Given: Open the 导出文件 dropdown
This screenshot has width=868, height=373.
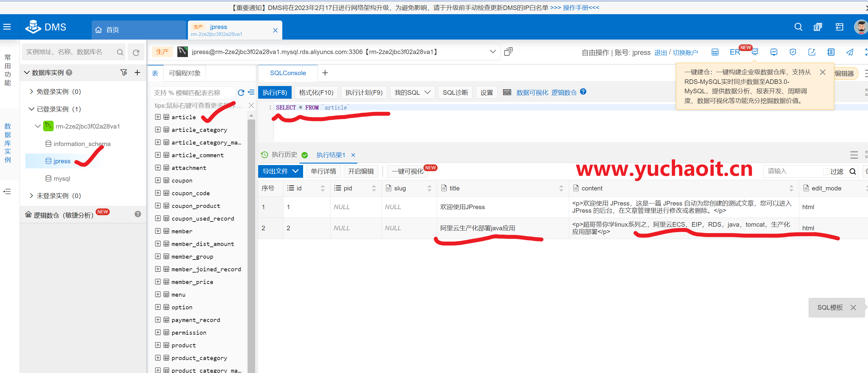Looking at the screenshot, I should click(x=280, y=171).
